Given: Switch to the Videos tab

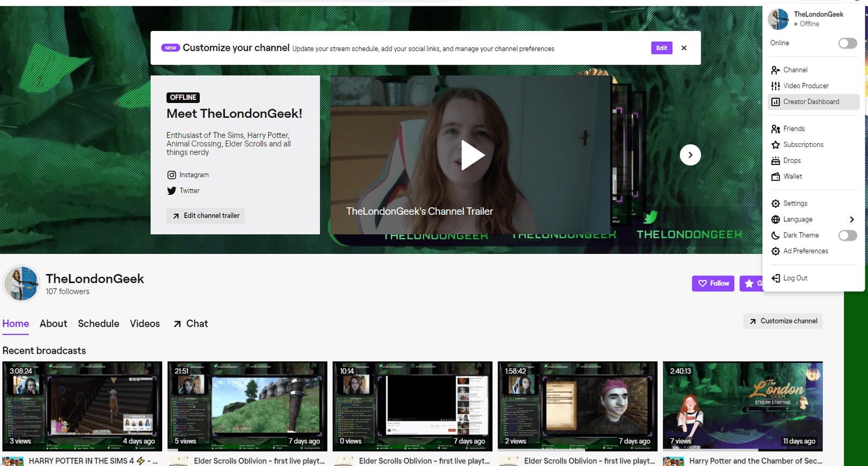Looking at the screenshot, I should (x=145, y=324).
